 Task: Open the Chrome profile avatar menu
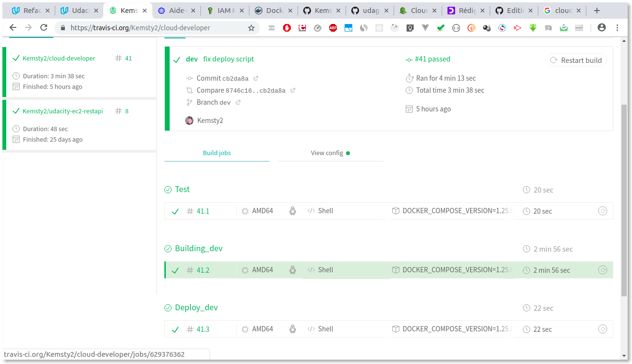tap(602, 28)
